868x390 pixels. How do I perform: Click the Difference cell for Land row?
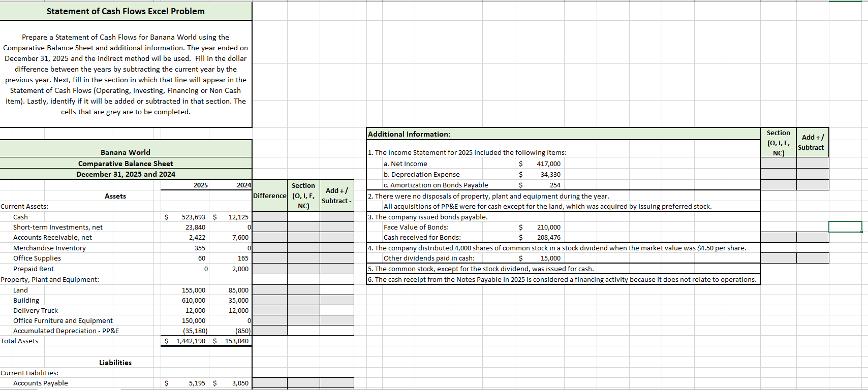(270, 290)
